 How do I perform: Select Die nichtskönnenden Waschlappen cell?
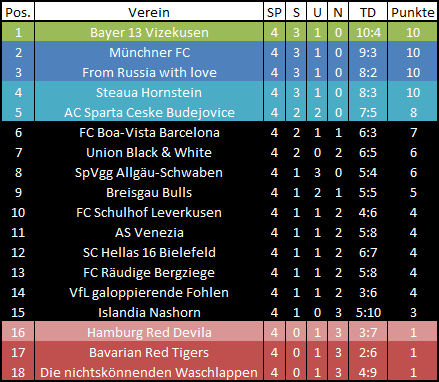(x=149, y=372)
